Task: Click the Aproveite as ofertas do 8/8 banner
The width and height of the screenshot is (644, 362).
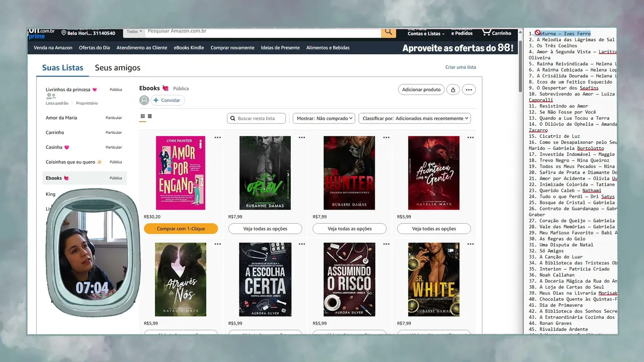Action: click(458, 48)
